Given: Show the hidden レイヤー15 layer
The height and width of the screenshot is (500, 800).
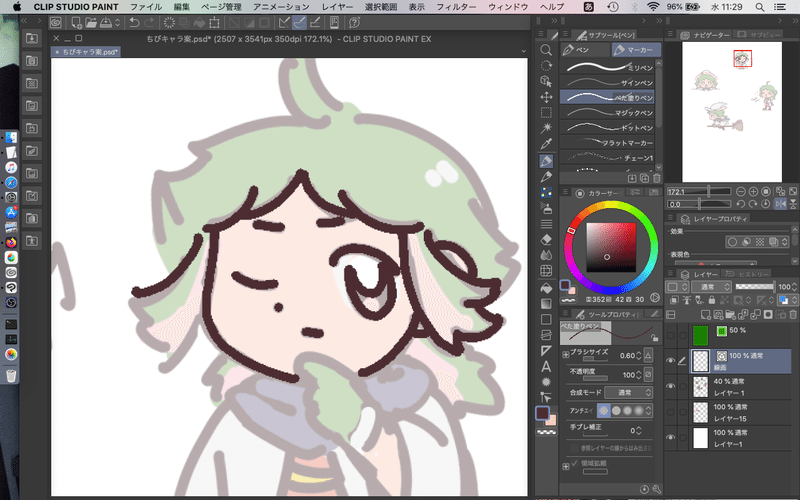Looking at the screenshot, I should [x=670, y=412].
